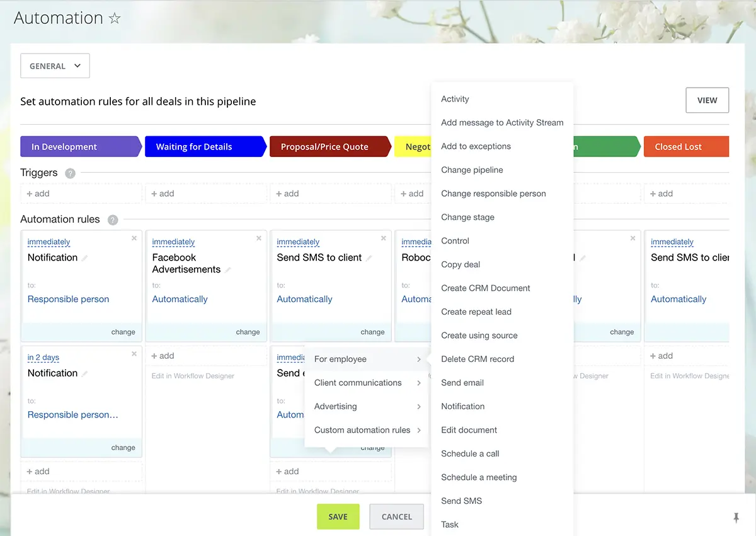This screenshot has height=536, width=756.
Task: Edit the Send SMS to client title
Action: [x=369, y=258]
